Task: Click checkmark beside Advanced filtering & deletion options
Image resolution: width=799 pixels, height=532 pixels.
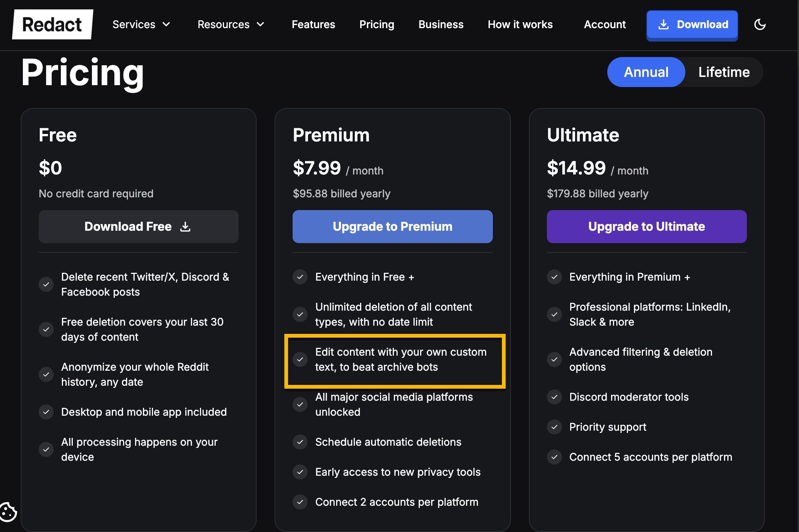Action: tap(554, 359)
